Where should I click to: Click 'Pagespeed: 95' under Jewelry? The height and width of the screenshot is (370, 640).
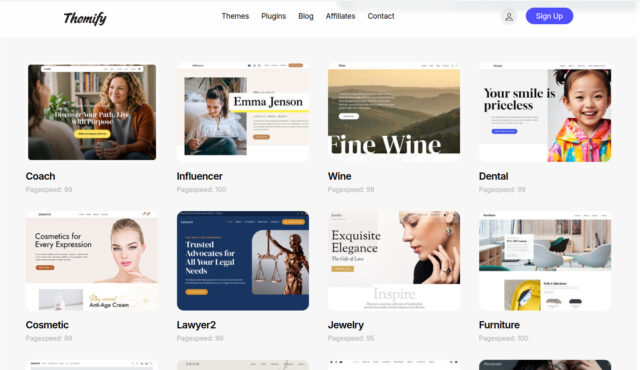tap(351, 339)
